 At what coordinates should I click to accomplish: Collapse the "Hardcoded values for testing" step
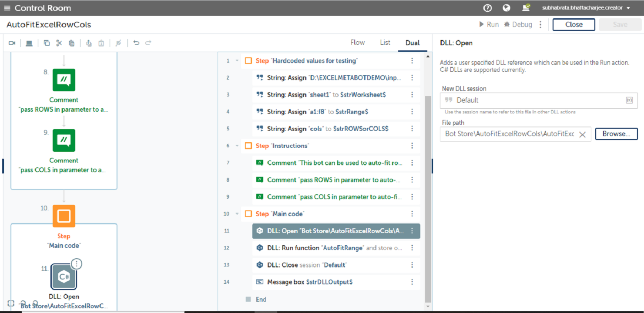[x=237, y=61]
